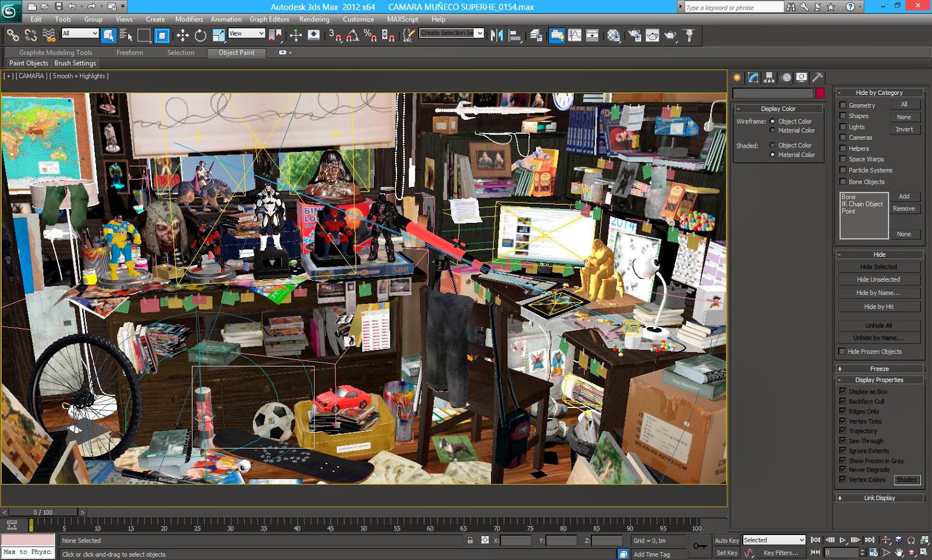Collapse the Hide by Category rollout
This screenshot has width=932, height=560.
(880, 93)
